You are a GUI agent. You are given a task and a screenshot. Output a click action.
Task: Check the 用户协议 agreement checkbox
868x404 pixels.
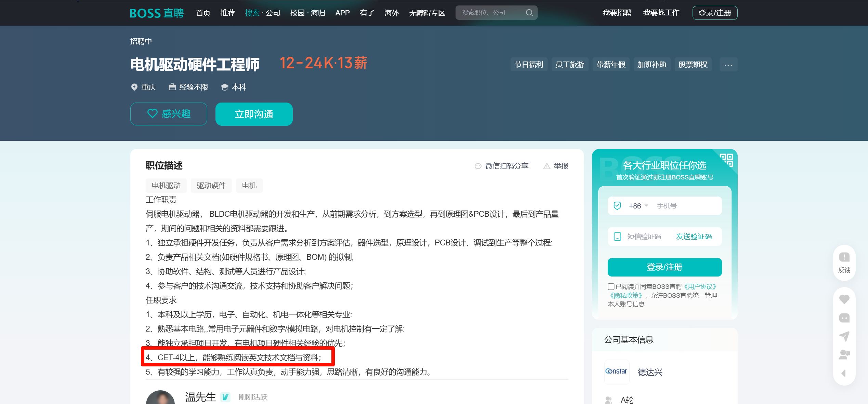coord(611,286)
